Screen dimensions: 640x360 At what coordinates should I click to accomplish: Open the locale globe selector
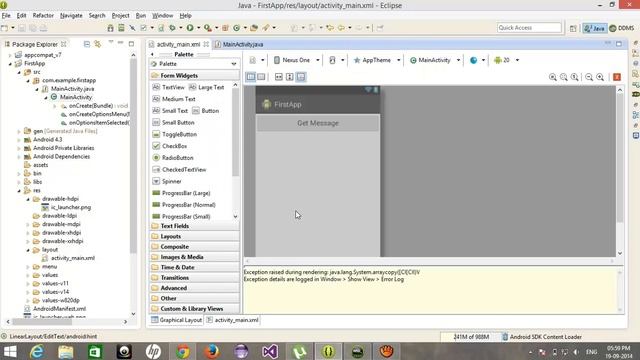(x=477, y=60)
